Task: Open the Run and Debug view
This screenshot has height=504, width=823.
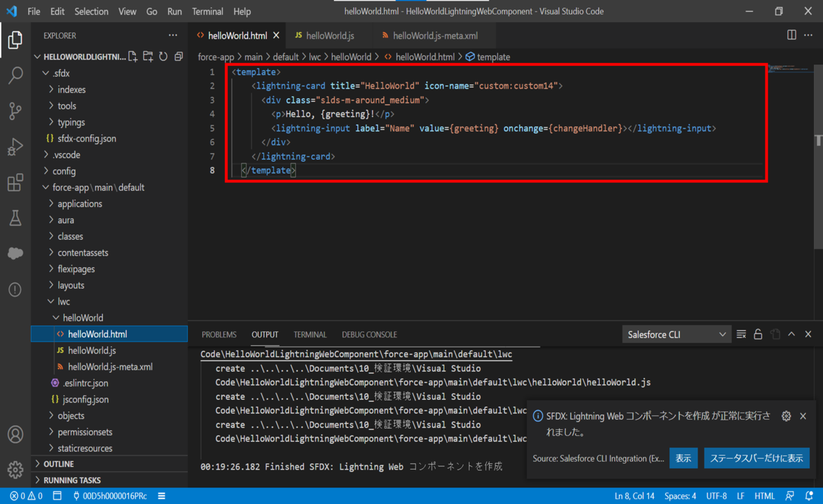Action: [x=15, y=147]
